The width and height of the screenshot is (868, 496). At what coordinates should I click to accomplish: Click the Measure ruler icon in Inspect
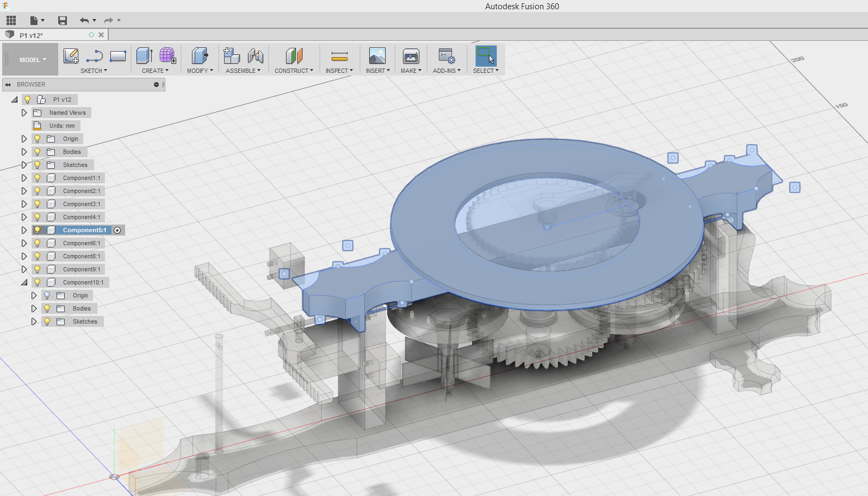339,56
